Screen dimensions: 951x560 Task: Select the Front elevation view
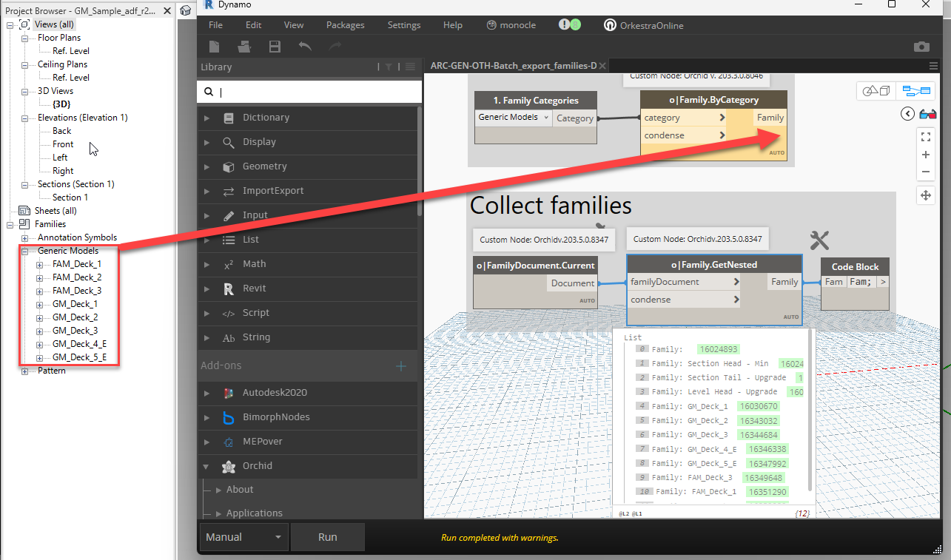pyautogui.click(x=63, y=144)
